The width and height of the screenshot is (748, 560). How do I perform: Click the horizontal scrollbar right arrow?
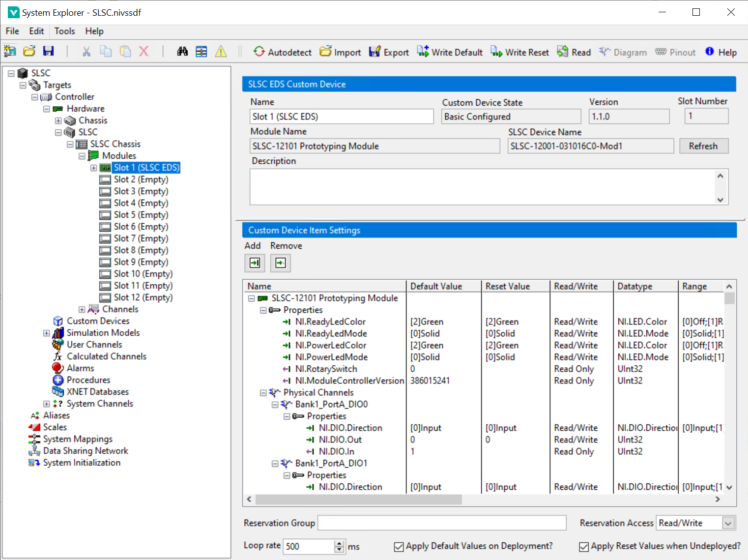coord(718,500)
